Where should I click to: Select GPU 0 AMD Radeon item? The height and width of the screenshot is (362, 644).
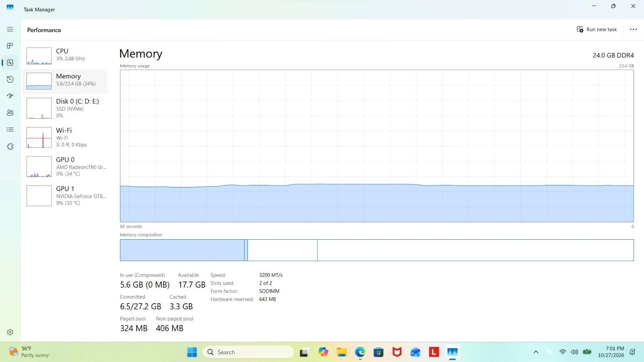pyautogui.click(x=65, y=167)
